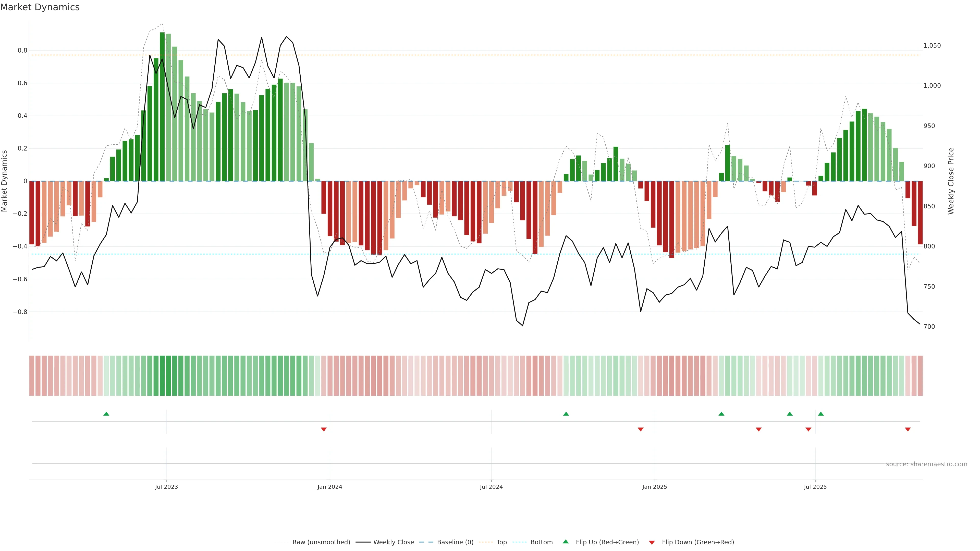Click the last red flip-down marker
Screen dimensions: 980x551
coord(908,429)
